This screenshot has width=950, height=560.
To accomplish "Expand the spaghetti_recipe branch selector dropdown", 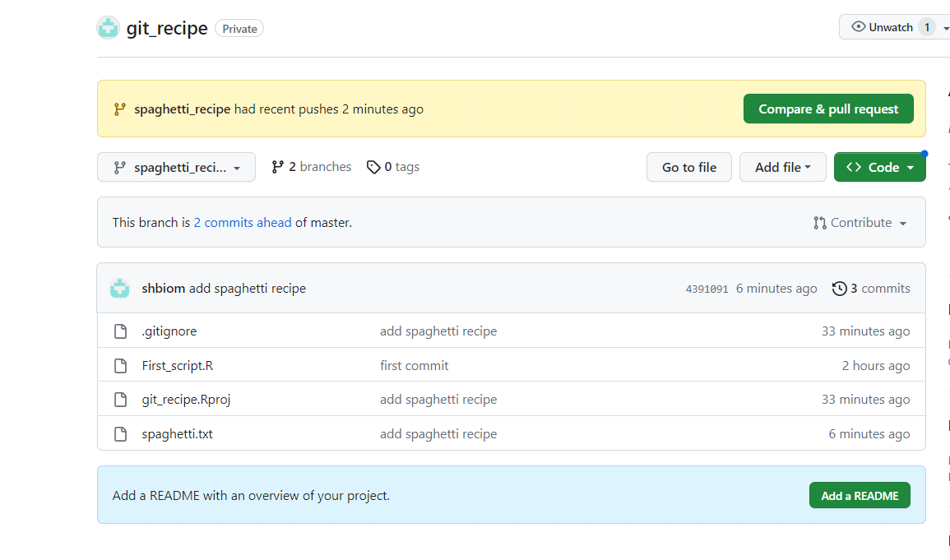I will pos(176,168).
